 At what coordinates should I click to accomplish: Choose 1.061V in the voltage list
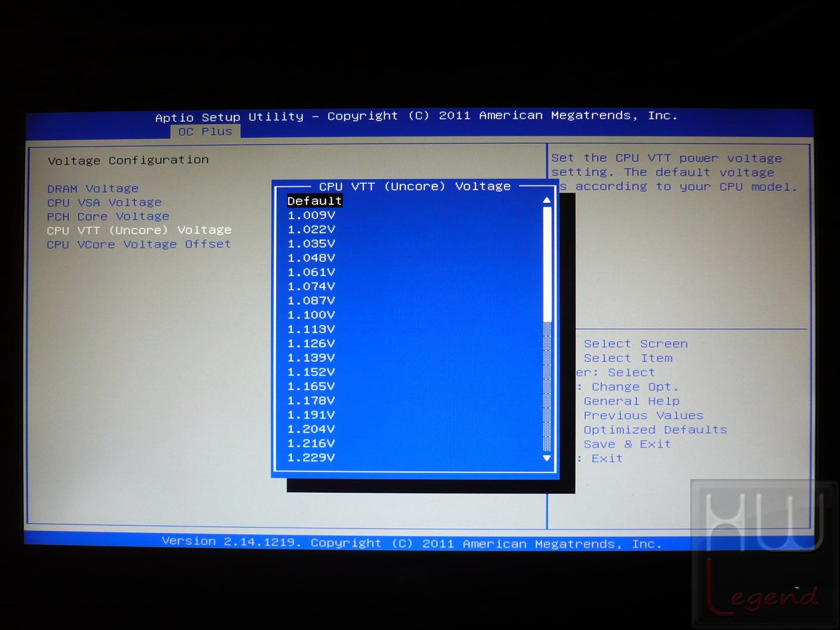coord(311,273)
